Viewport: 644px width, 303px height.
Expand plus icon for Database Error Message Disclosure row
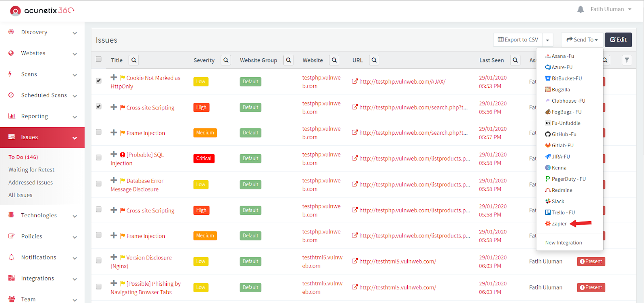[x=114, y=180]
